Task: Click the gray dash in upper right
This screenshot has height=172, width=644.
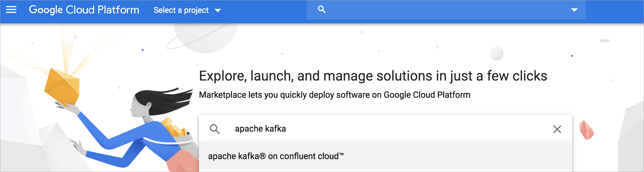Action: [x=605, y=41]
